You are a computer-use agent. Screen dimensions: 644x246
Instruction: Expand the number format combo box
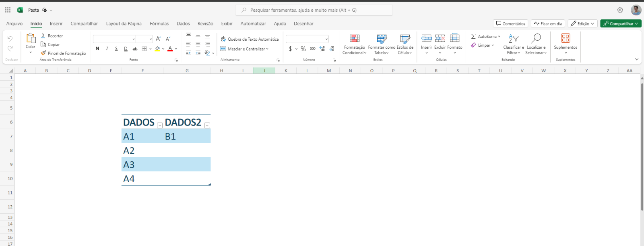(x=326, y=39)
